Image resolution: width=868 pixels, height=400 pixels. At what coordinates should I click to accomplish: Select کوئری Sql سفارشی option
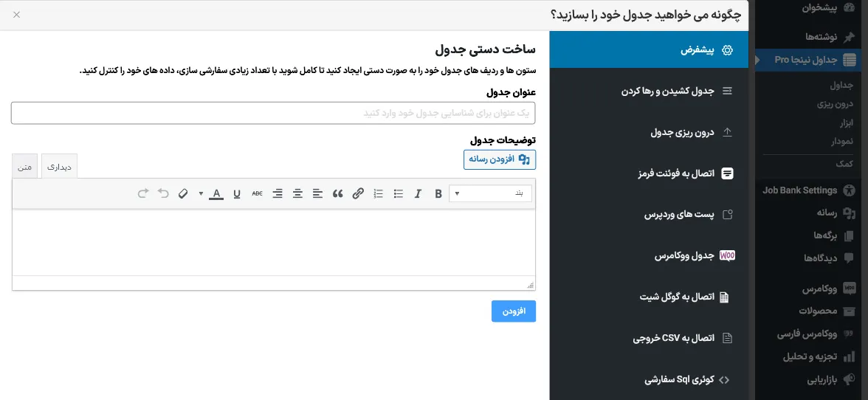pos(649,379)
